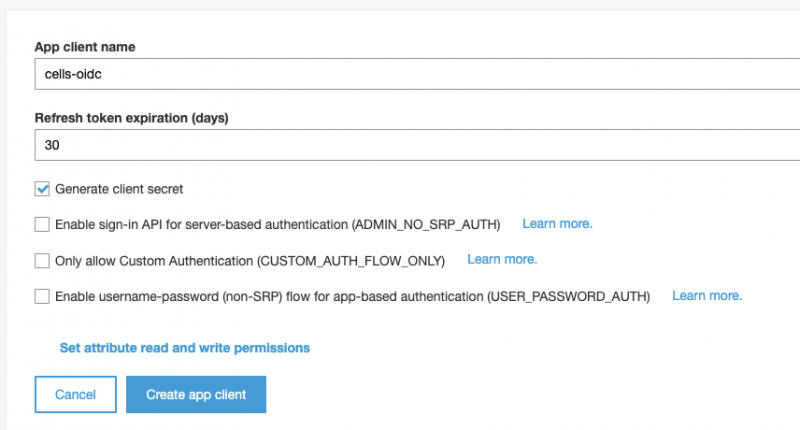Click the Generate client secret label text
800x430 pixels.
coord(119,189)
